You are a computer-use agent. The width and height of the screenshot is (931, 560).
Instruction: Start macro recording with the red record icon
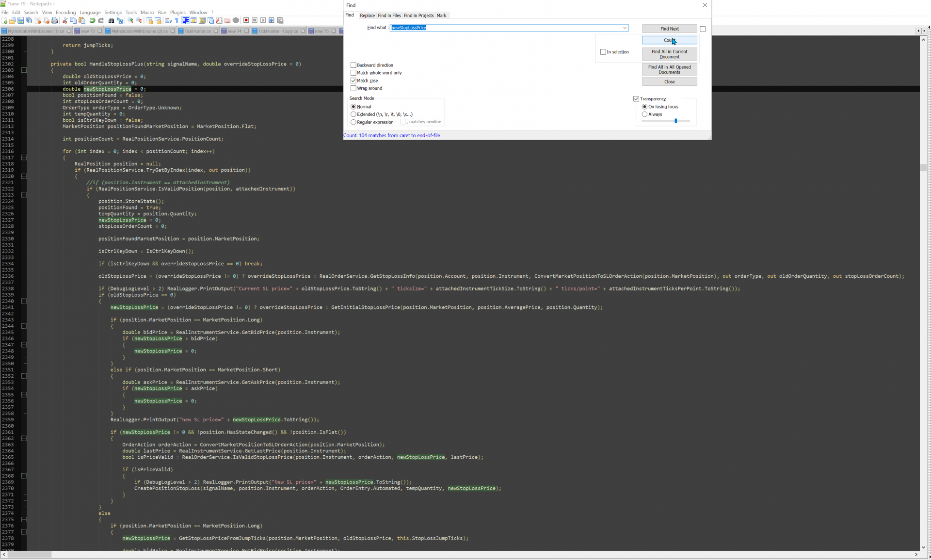tap(246, 20)
